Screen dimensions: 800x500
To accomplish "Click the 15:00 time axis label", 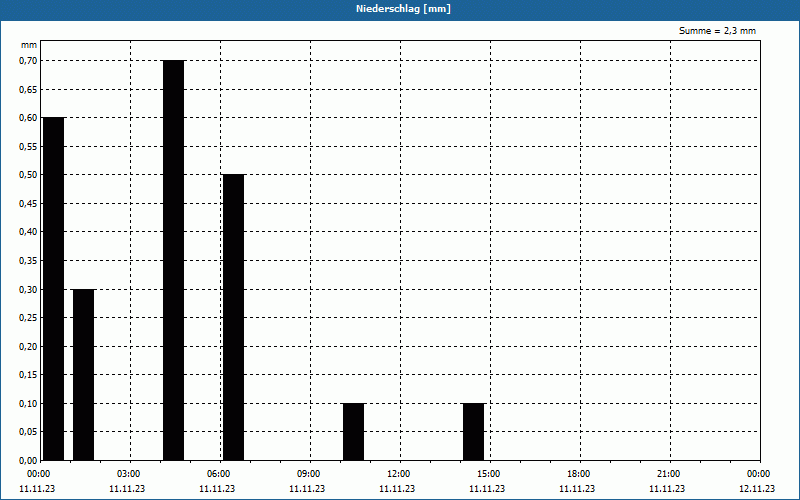I will point(488,474).
